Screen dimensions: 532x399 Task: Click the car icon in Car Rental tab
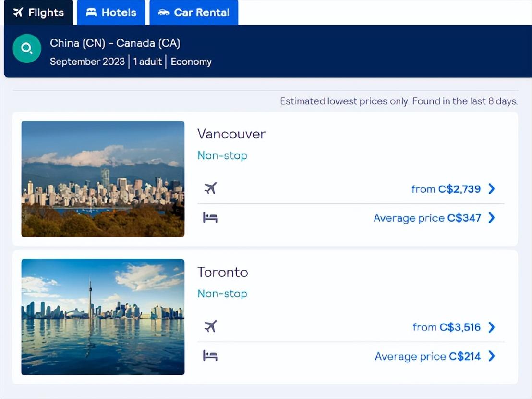tap(164, 12)
